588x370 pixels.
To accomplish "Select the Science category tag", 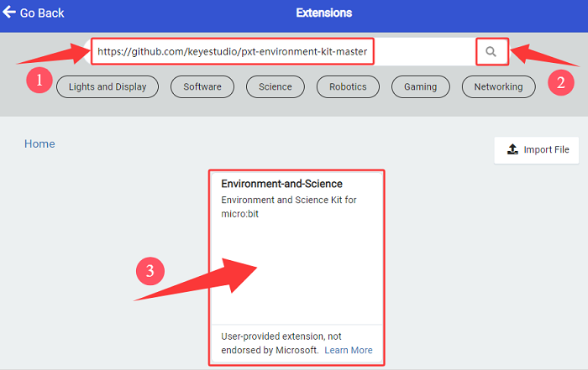I will click(276, 87).
